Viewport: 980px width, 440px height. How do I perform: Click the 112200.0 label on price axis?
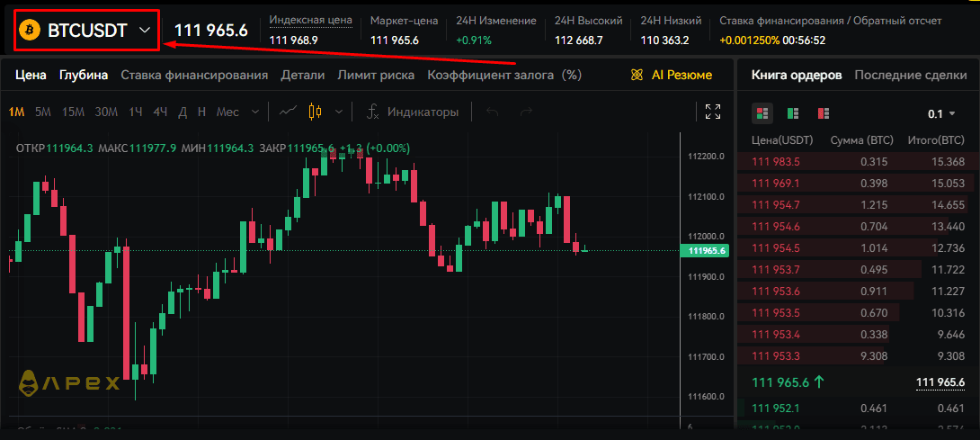point(706,156)
